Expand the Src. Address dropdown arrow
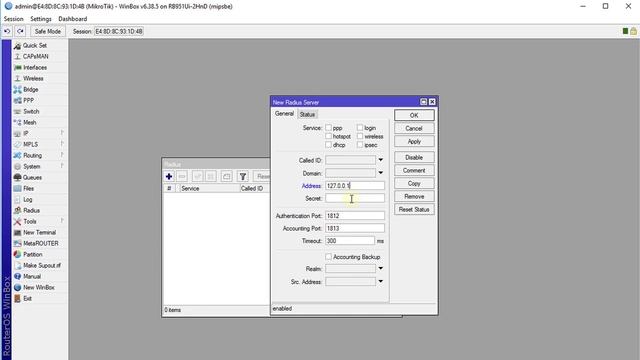This screenshot has width=640, height=360. (380, 282)
